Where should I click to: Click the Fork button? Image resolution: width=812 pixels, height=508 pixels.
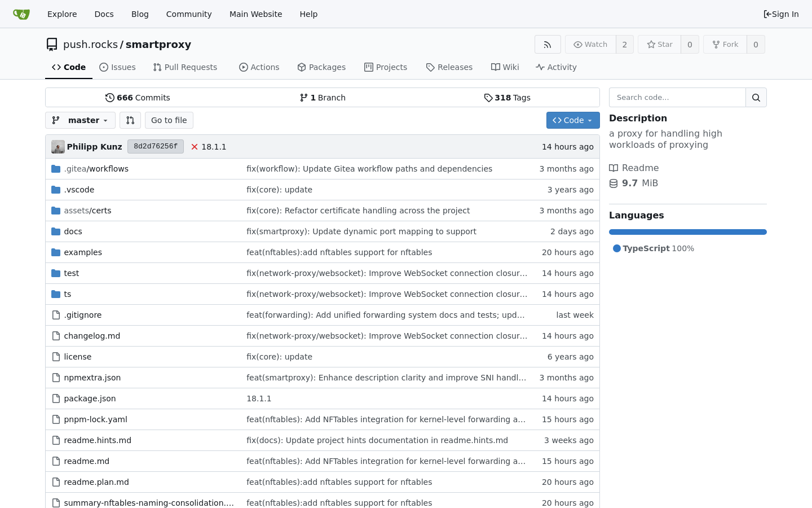pyautogui.click(x=725, y=45)
